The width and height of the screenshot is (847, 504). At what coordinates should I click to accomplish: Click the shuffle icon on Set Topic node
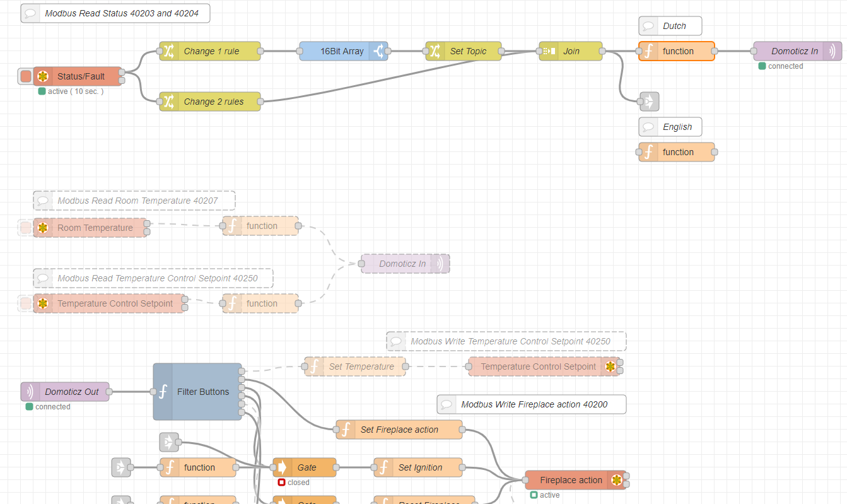435,51
